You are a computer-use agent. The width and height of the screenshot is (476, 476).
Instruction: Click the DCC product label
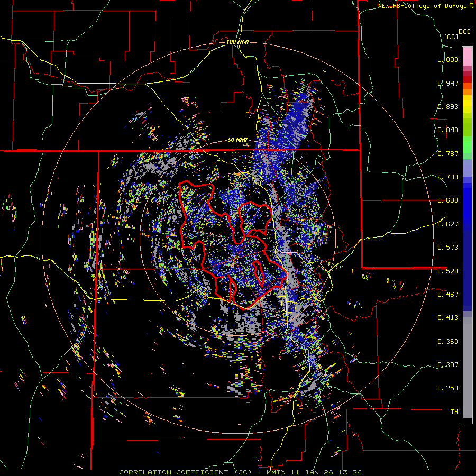(x=465, y=32)
